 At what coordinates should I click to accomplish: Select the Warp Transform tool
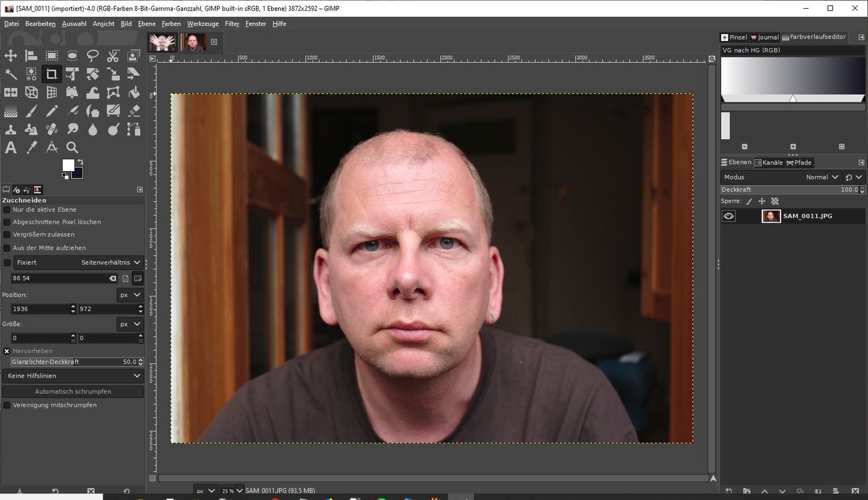point(92,92)
